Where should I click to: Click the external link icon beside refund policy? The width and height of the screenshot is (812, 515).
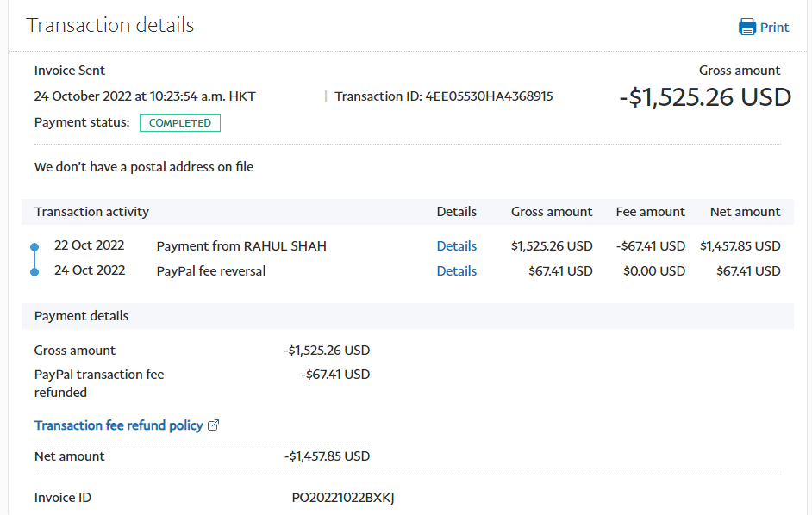point(214,425)
